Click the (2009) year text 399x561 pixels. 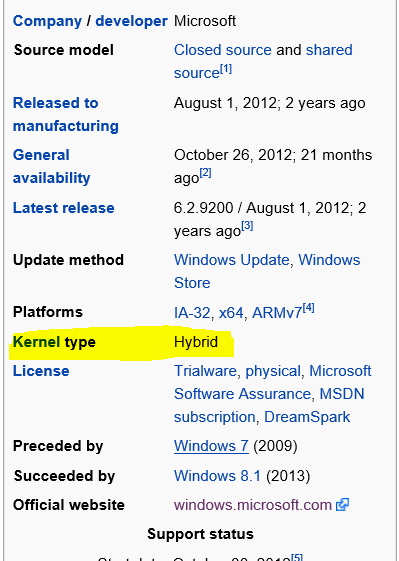(x=275, y=447)
